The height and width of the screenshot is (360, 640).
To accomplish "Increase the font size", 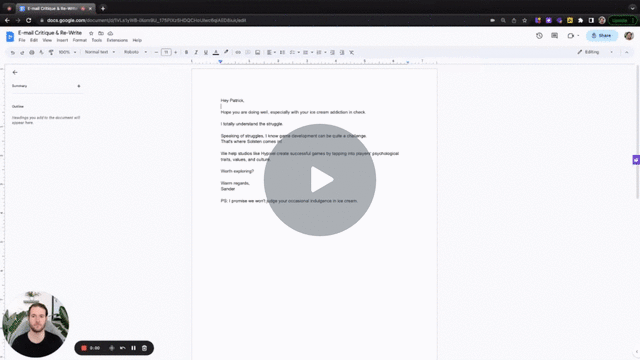I will [176, 52].
